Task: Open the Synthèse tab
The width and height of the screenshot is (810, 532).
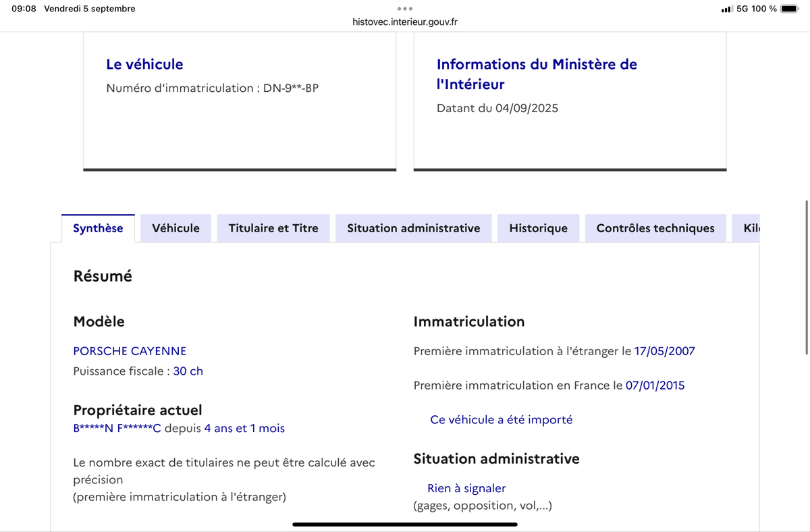Action: (x=98, y=228)
